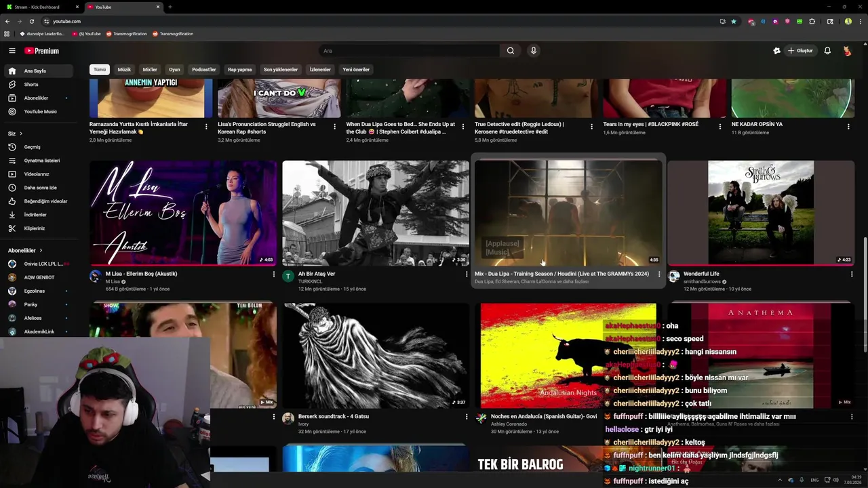
Task: Play Ah Bir Ataş Ver thumbnail
Action: (x=376, y=213)
